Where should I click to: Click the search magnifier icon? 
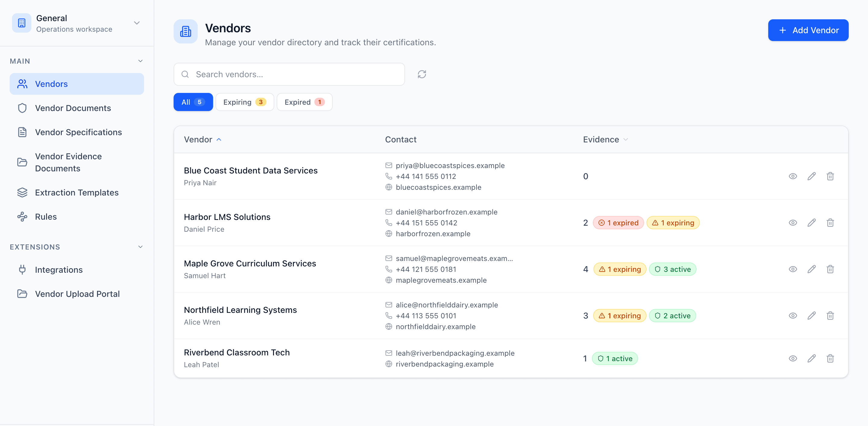[185, 74]
